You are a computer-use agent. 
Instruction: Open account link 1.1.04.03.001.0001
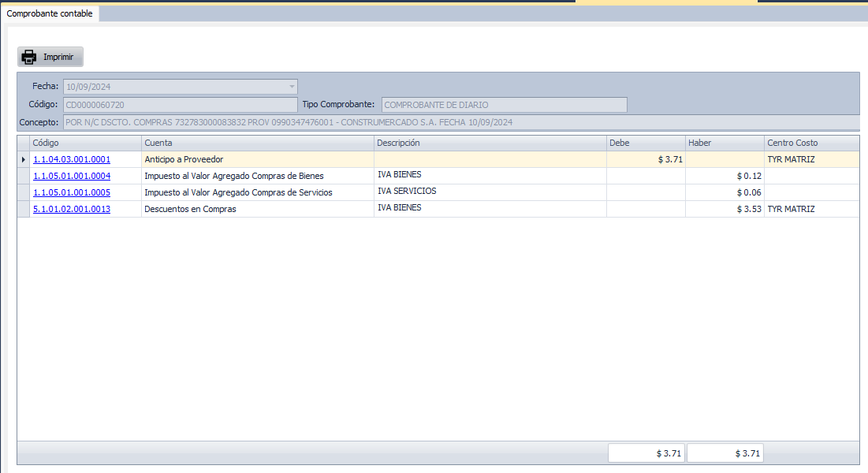click(72, 159)
